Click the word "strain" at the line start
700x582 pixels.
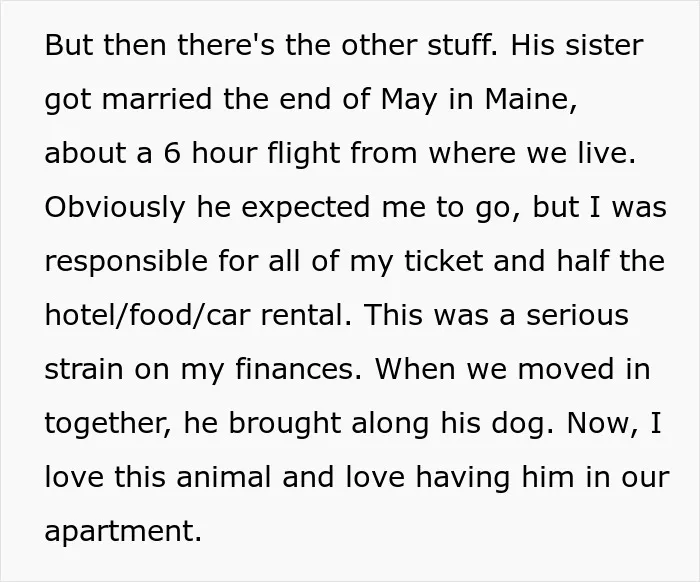point(84,369)
